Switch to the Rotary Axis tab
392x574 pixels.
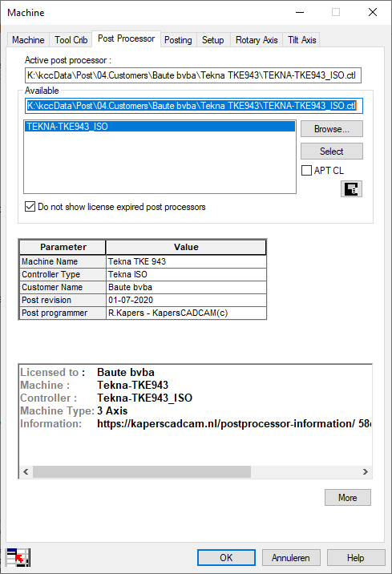coord(257,40)
